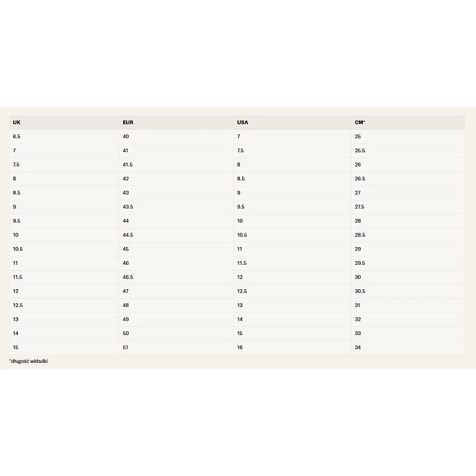
Task: Click USA size 16 cell
Action: (x=240, y=347)
